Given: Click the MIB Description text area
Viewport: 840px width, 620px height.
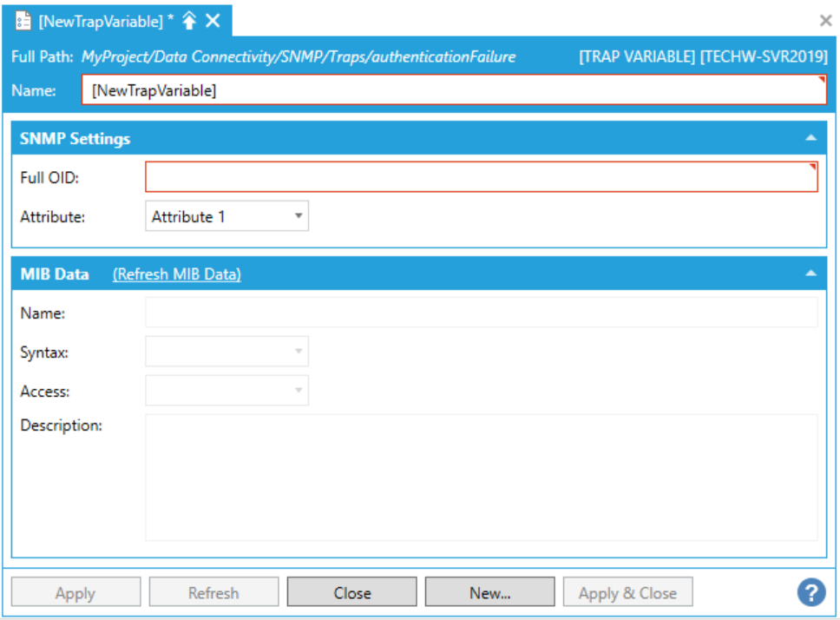Looking at the screenshot, I should tap(481, 477).
